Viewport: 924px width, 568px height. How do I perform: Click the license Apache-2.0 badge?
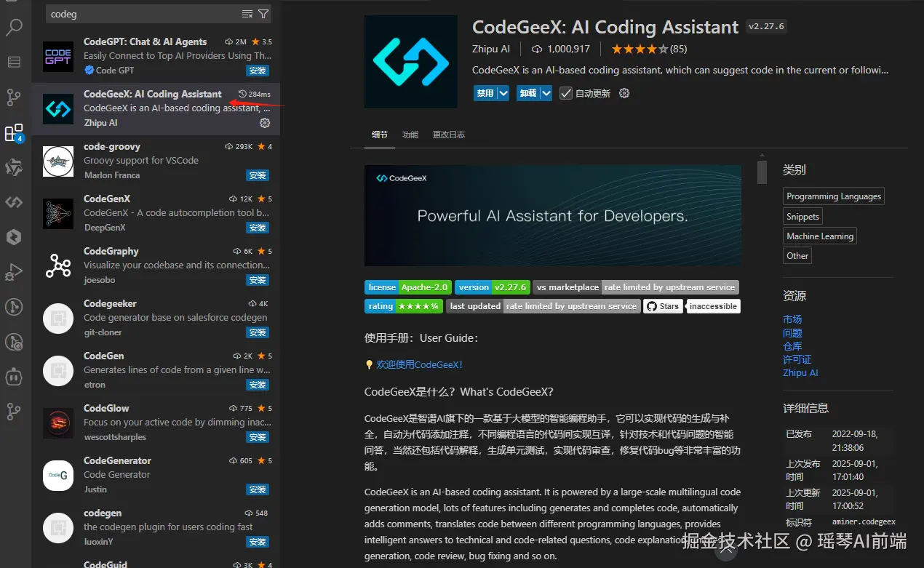pyautogui.click(x=407, y=287)
